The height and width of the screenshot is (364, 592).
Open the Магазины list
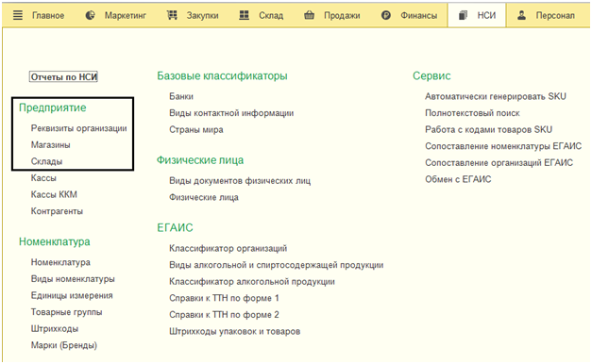point(51,145)
